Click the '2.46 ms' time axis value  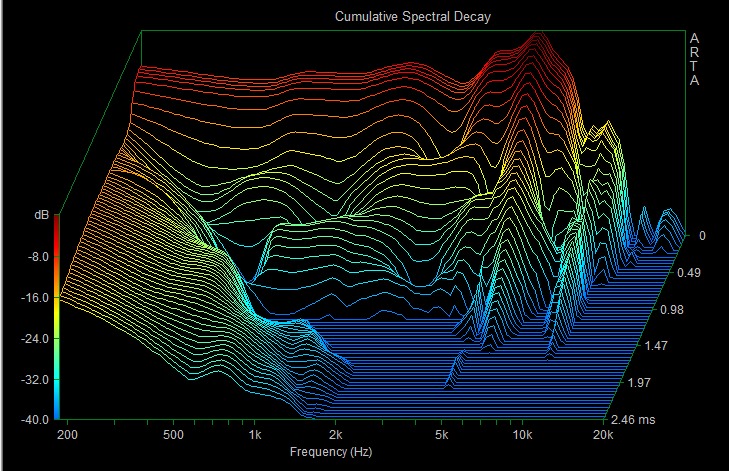tap(633, 419)
